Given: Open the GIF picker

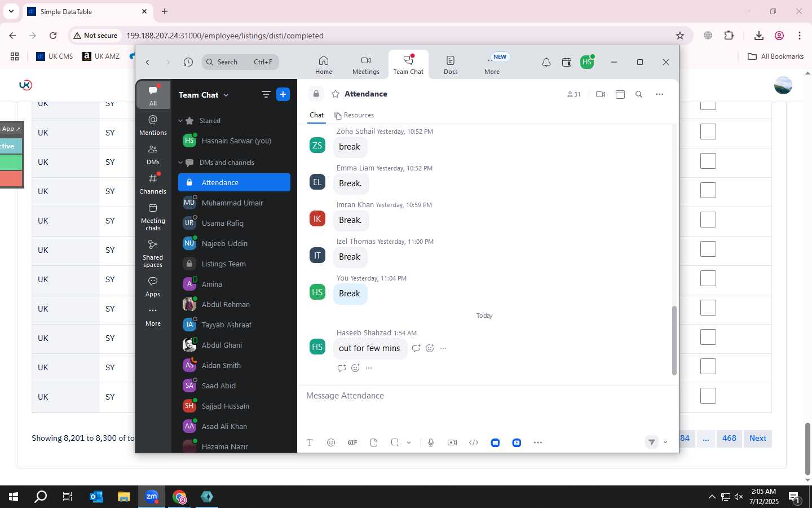Looking at the screenshot, I should pyautogui.click(x=352, y=443).
